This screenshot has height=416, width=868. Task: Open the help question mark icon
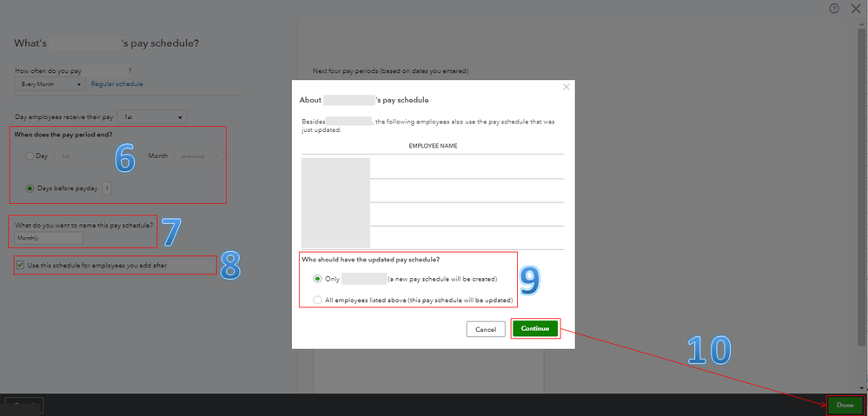(x=834, y=9)
